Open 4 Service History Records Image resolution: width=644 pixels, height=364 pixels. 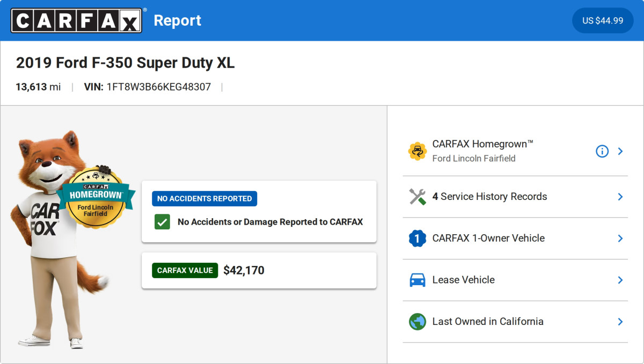coord(515,197)
